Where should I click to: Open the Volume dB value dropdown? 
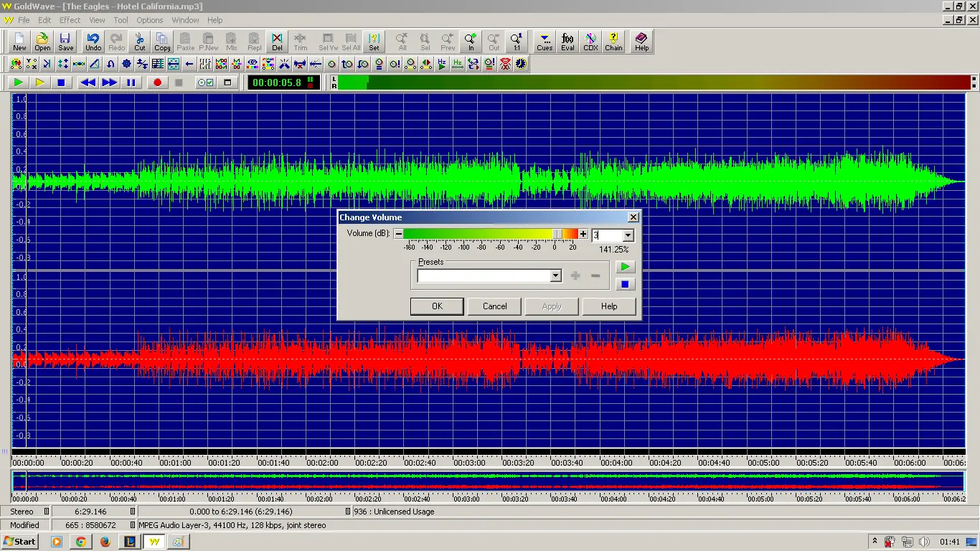(626, 235)
